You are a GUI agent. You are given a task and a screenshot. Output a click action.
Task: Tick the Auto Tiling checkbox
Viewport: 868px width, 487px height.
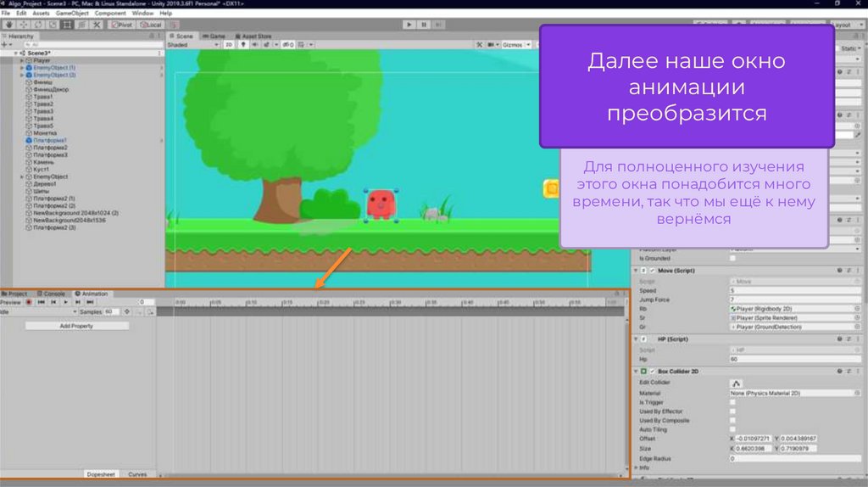click(733, 429)
